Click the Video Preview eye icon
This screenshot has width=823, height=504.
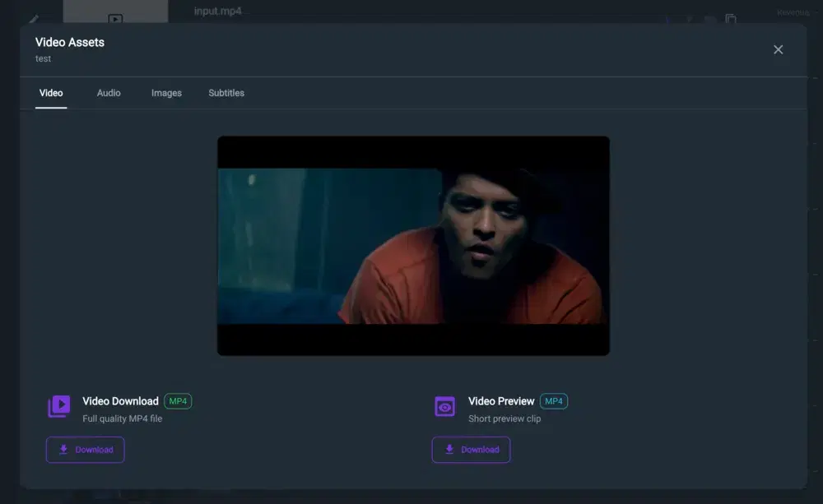pos(444,406)
